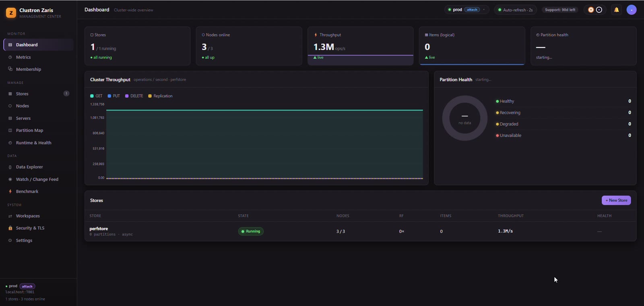
Task: Open notifications bell
Action: [x=616, y=10]
